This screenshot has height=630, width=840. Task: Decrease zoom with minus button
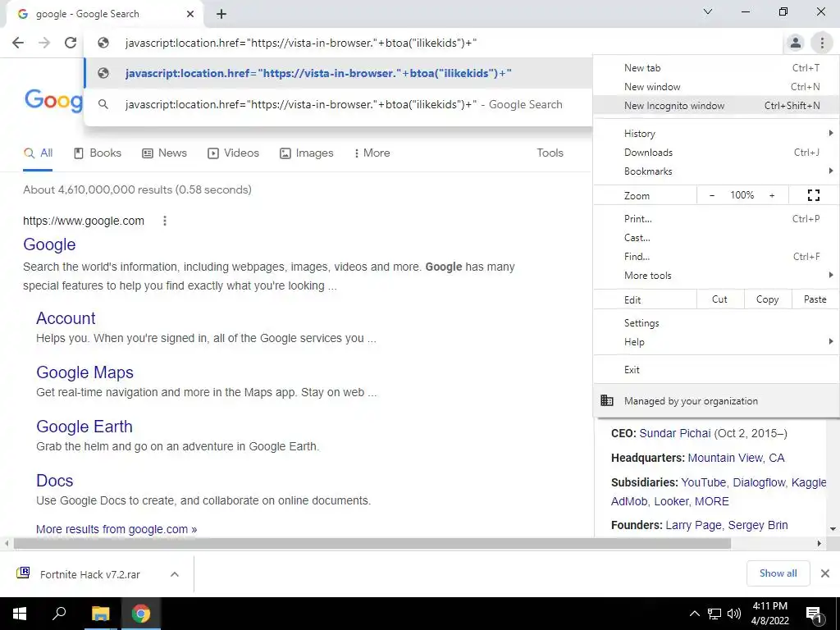pos(712,195)
